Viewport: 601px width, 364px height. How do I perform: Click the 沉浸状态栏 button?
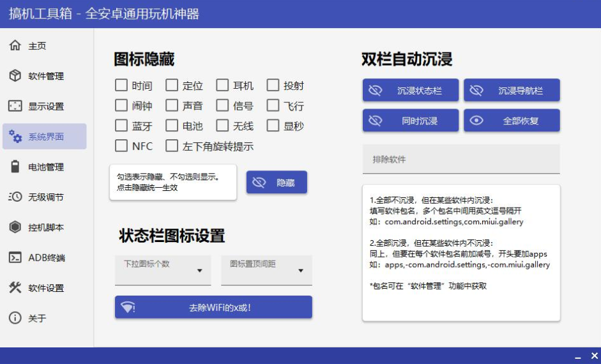[x=411, y=91]
